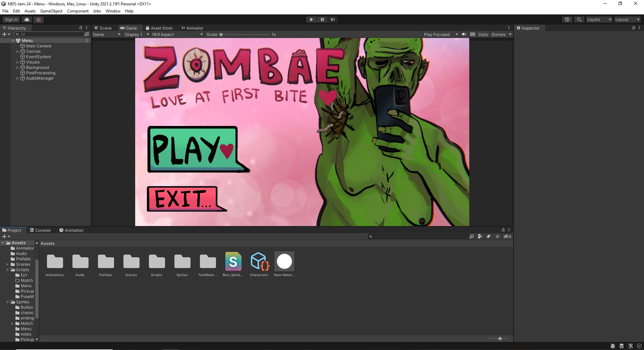Open the Display 1 dropdown
This screenshot has height=350, width=644.
[137, 34]
